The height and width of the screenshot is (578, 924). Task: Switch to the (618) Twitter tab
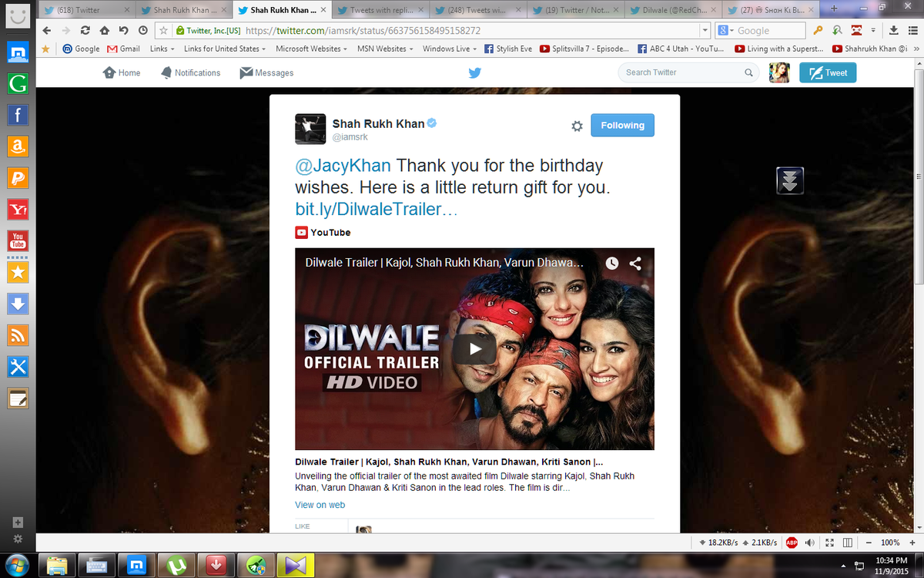85,10
